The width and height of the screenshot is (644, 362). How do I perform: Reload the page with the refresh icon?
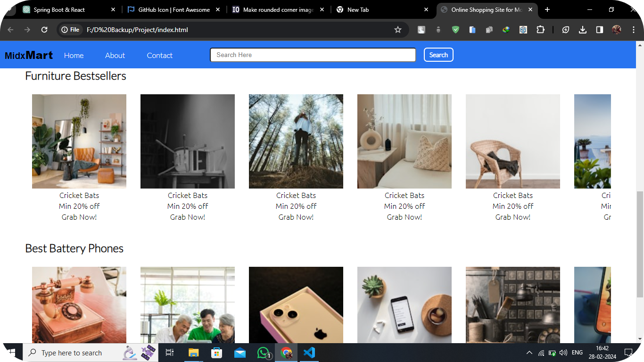coord(44,30)
